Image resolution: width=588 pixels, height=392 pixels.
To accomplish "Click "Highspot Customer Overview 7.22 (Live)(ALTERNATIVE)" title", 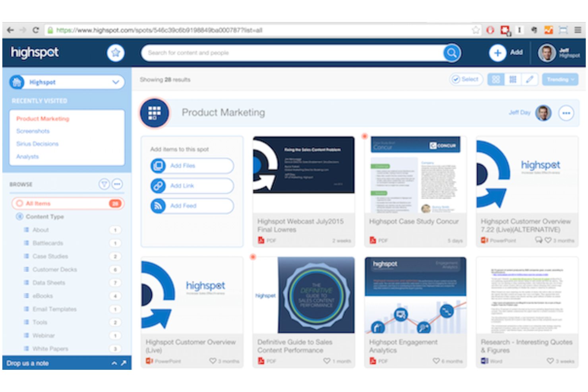I will tap(526, 226).
